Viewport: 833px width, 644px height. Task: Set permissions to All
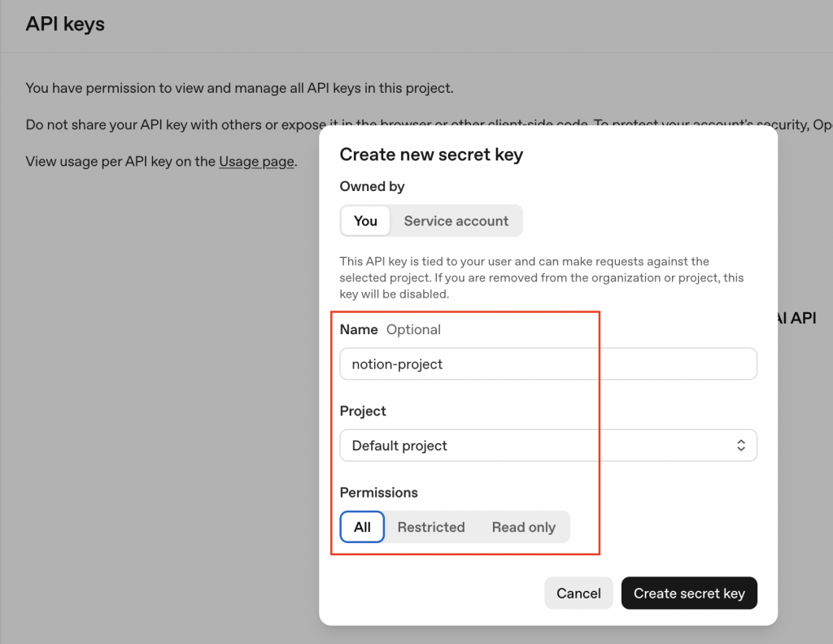coord(362,527)
